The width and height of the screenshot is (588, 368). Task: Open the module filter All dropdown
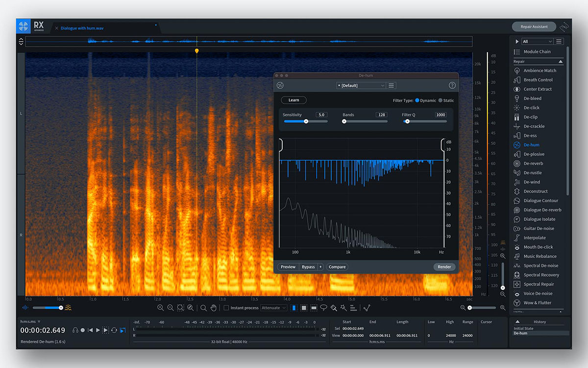tap(537, 42)
